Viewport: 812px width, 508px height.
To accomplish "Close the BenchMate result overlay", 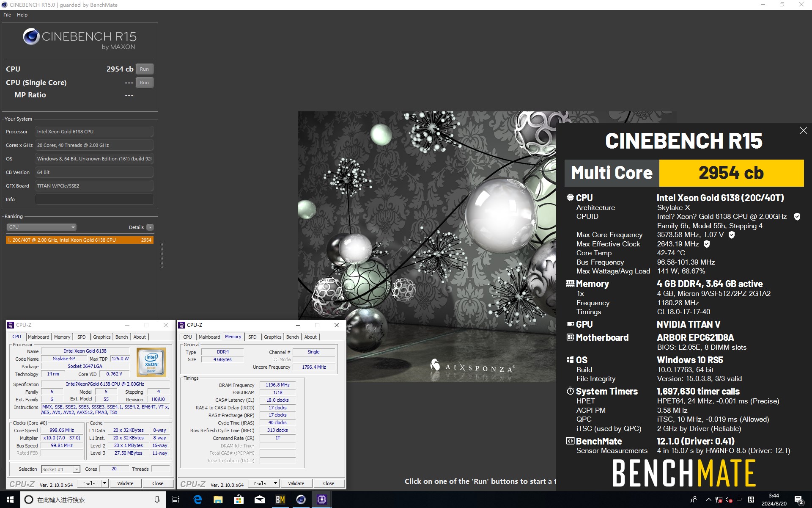I will (x=803, y=130).
